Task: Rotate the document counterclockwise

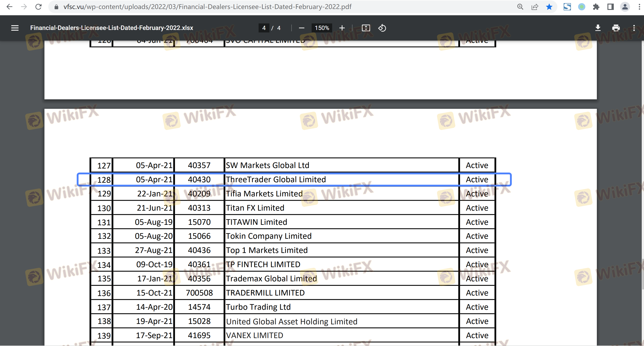Action: 382,28
